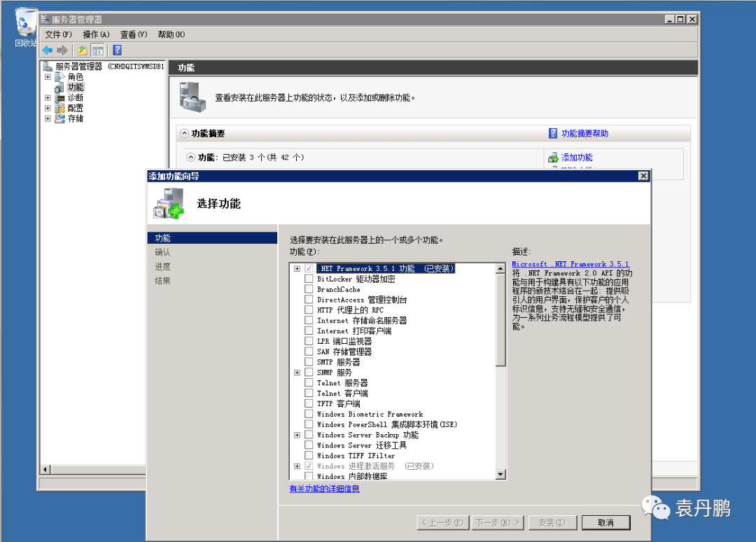Expand the 角色 tree node
This screenshot has width=756, height=542.
[48, 76]
